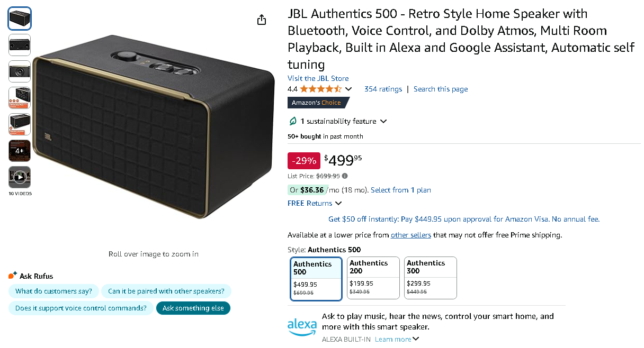
Task: Click the 354 ratings link
Action: (x=383, y=89)
